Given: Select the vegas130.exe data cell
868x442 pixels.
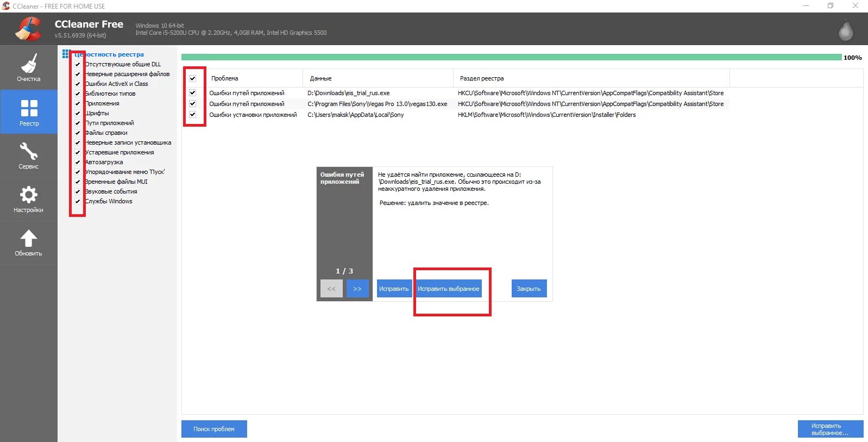Looking at the screenshot, I should [378, 104].
